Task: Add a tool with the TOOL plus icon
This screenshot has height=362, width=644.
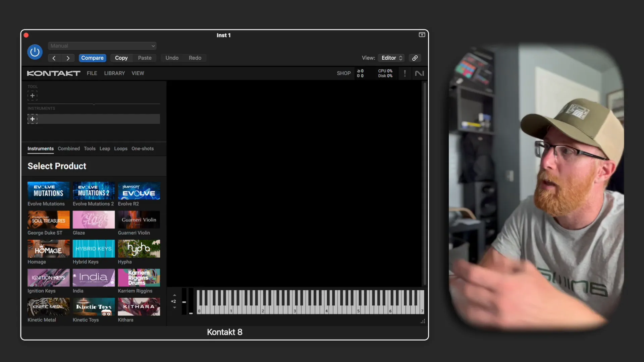Action: tap(33, 96)
